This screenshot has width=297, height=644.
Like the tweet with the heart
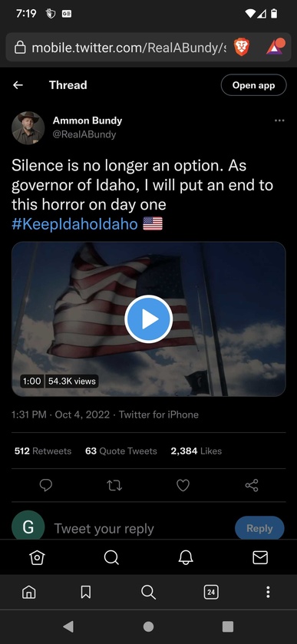pos(183,485)
